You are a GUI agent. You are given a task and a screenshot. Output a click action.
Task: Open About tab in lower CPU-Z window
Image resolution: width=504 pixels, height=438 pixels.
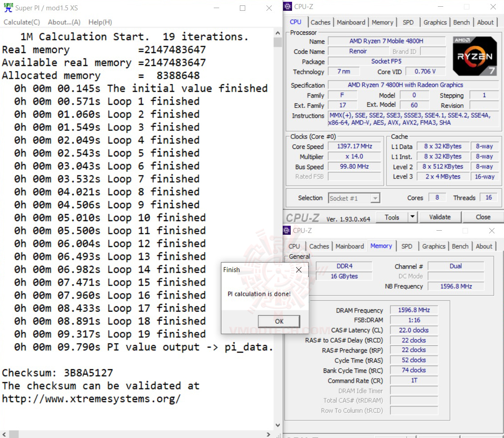tap(484, 246)
